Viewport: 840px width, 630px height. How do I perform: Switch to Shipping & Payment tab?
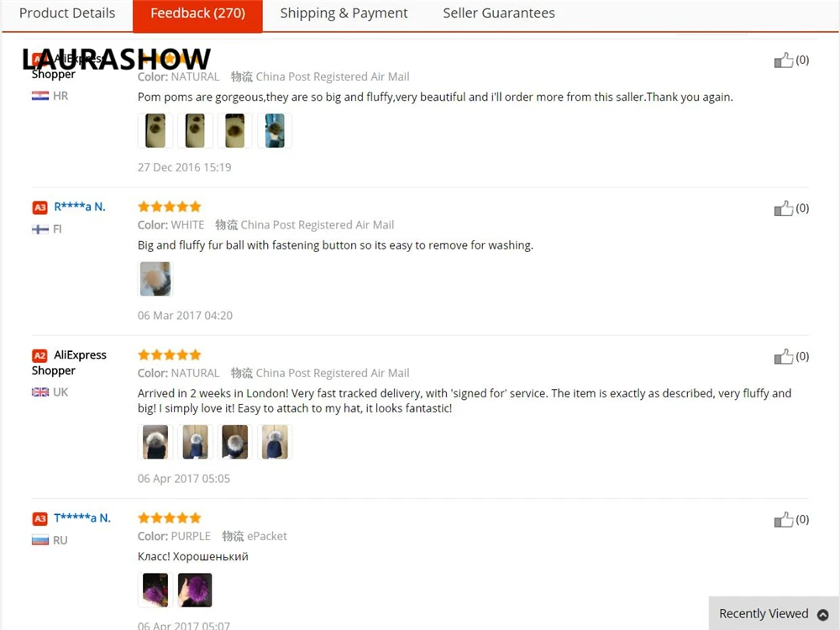[x=344, y=13]
